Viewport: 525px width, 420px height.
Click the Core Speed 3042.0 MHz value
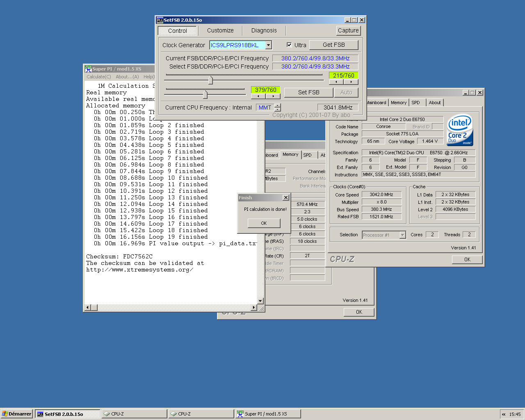[x=381, y=194]
